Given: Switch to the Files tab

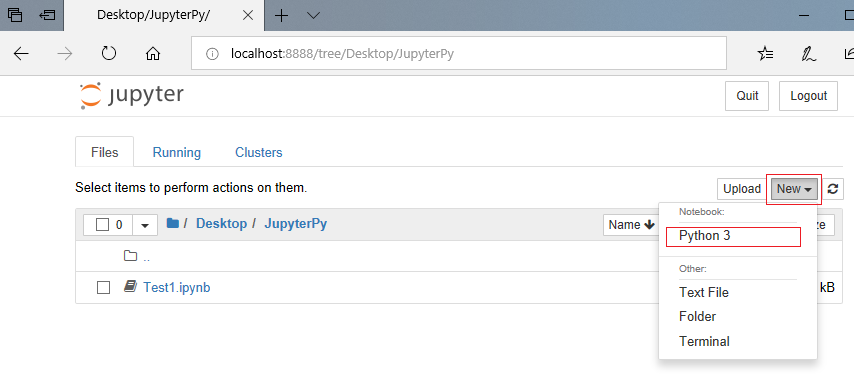Looking at the screenshot, I should (x=105, y=152).
